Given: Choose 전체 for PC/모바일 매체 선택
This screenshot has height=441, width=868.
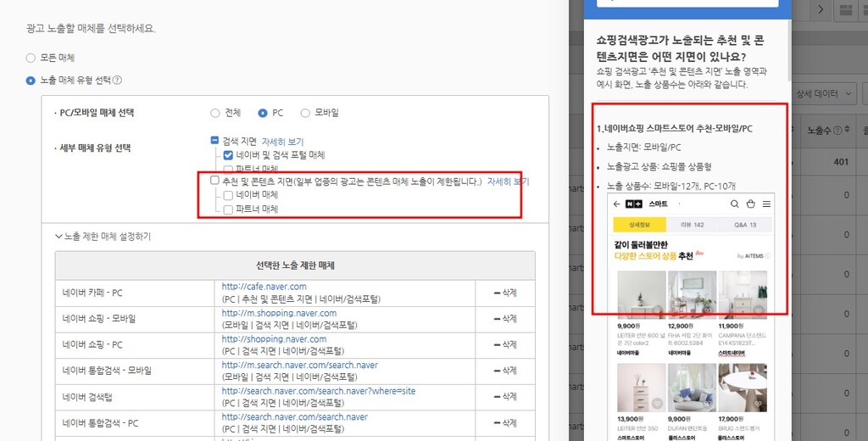Looking at the screenshot, I should (214, 113).
